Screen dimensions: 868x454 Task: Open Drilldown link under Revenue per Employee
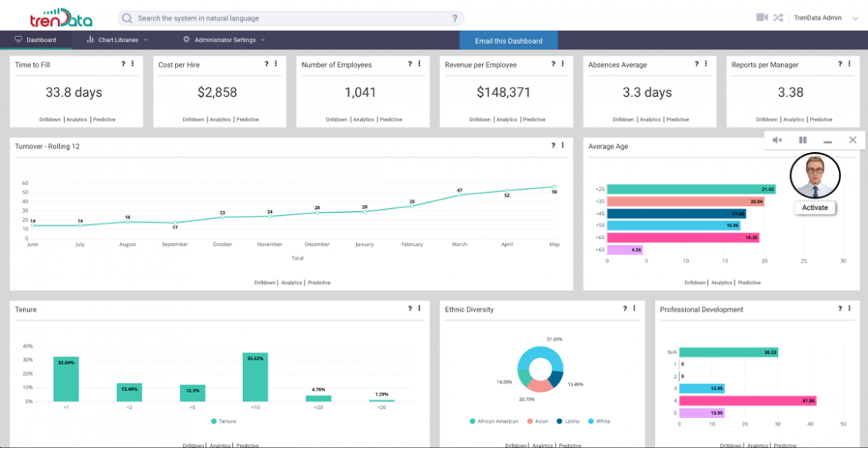point(480,120)
